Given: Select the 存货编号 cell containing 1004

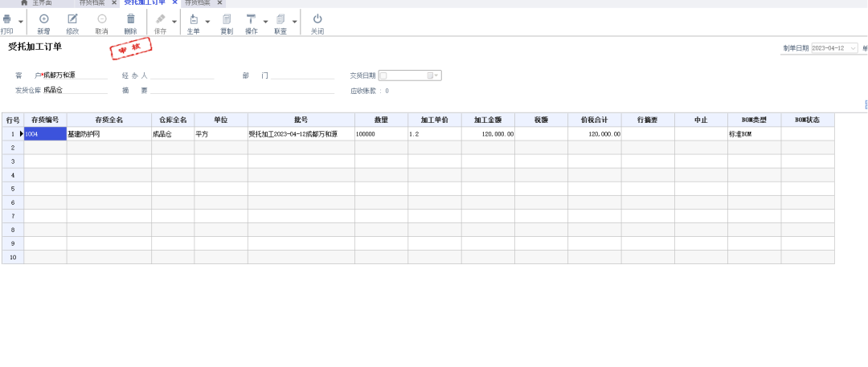Looking at the screenshot, I should (x=45, y=134).
